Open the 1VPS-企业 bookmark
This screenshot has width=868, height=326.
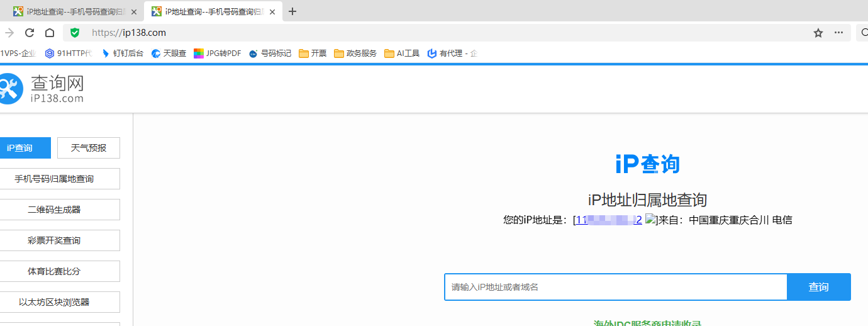18,53
